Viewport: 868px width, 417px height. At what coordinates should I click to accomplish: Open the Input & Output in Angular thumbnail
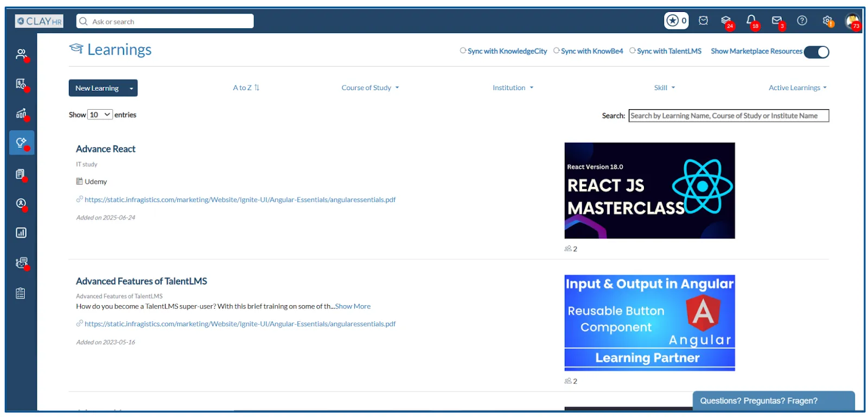coord(649,323)
